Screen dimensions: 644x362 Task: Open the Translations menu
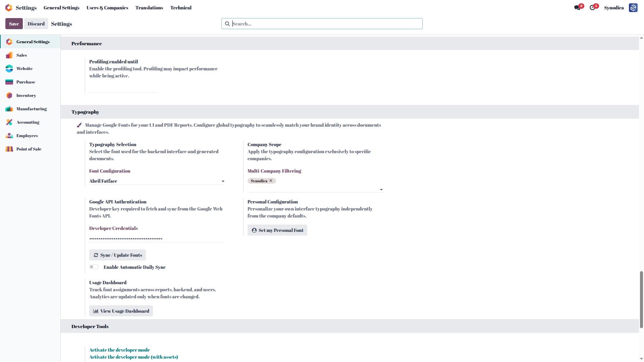[149, 8]
